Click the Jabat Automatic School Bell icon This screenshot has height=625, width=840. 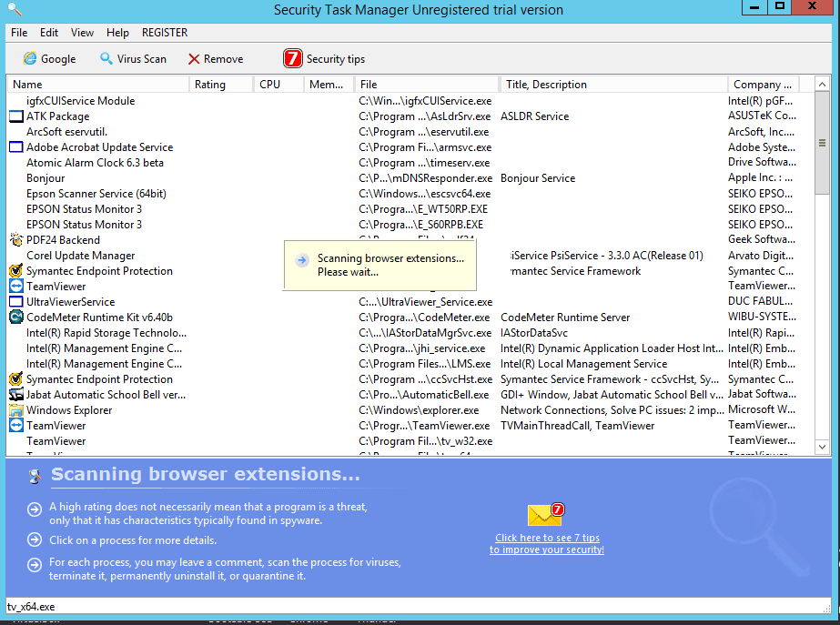point(15,394)
